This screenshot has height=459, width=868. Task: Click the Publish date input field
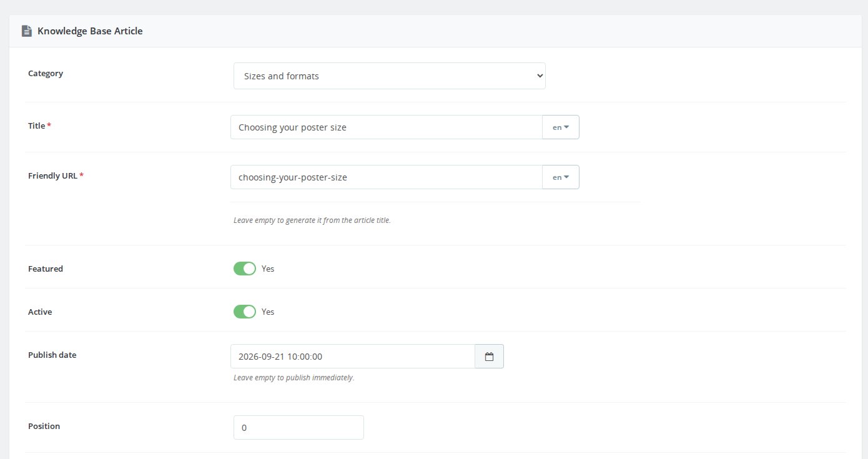coord(353,357)
